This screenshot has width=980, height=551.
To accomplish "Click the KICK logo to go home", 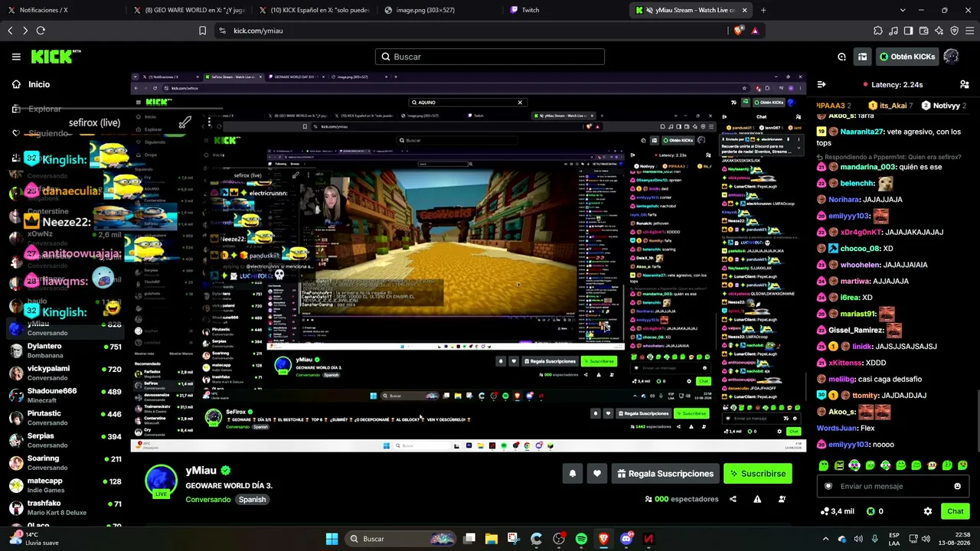I will pyautogui.click(x=55, y=57).
